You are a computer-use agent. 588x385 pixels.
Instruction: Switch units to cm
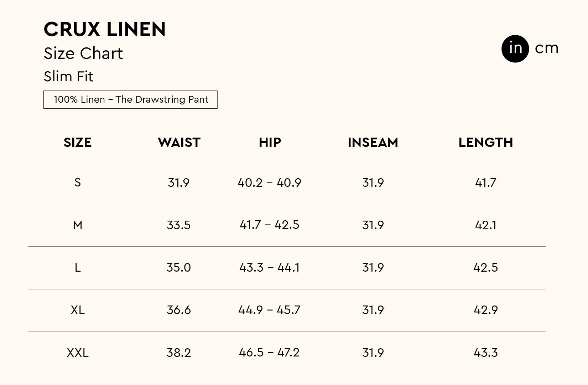[546, 48]
